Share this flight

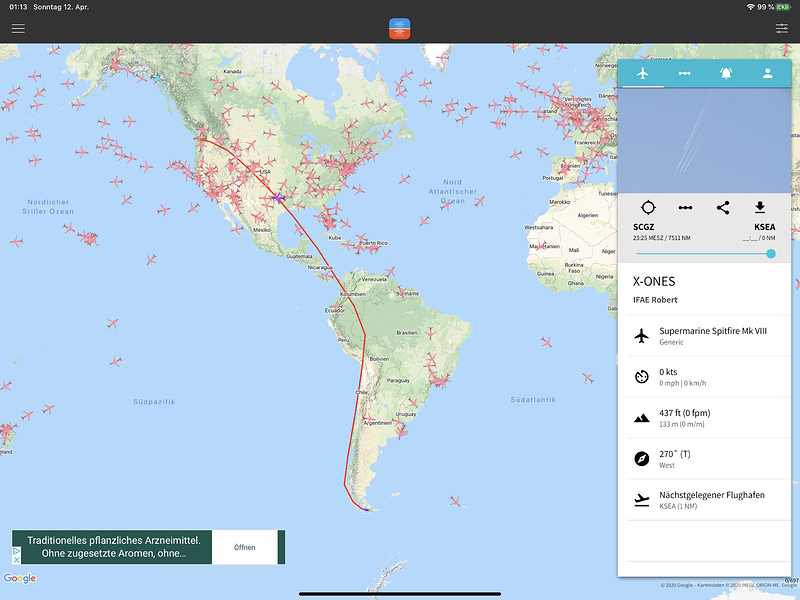[x=723, y=208]
